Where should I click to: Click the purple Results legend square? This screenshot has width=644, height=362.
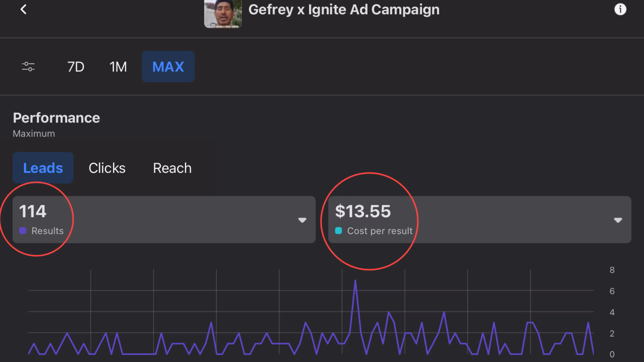coord(23,231)
